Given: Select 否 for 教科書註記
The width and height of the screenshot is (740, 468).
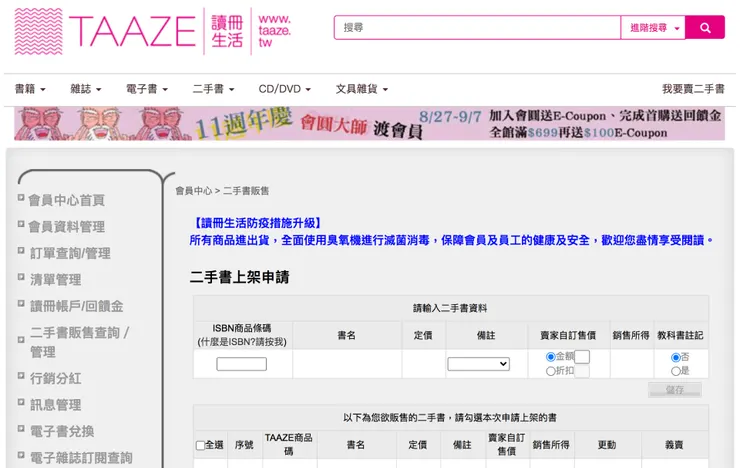Looking at the screenshot, I should click(x=676, y=357).
